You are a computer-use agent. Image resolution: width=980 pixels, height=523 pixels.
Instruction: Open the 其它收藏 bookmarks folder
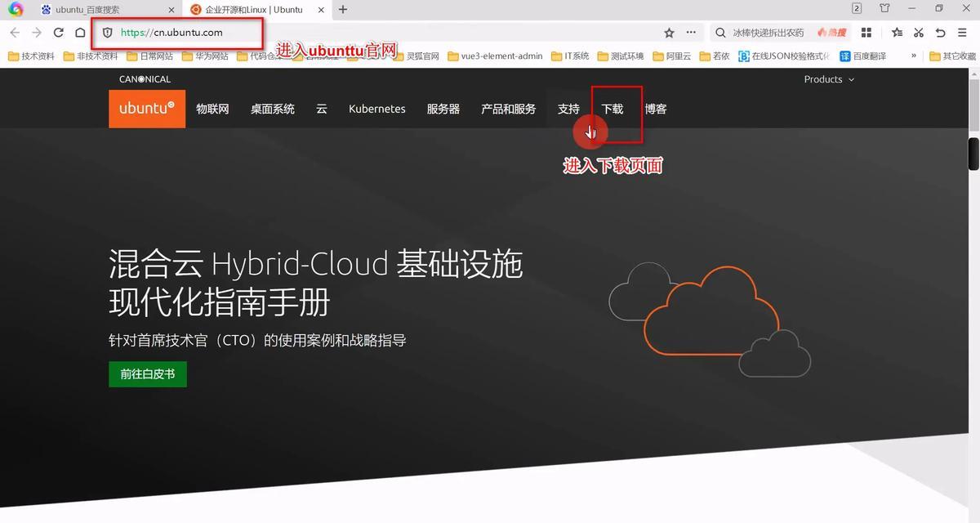click(x=953, y=56)
